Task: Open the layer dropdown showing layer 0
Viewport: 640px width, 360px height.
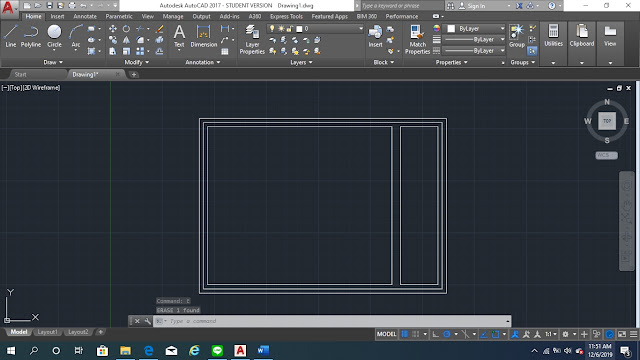Action: click(315, 29)
